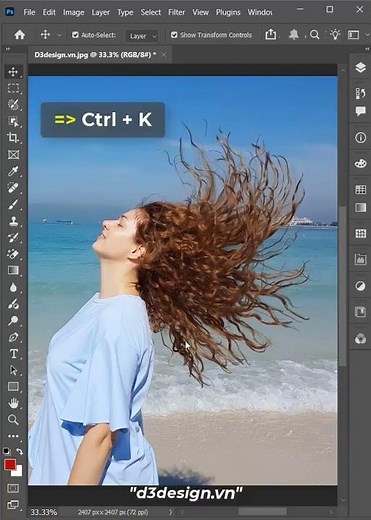Viewport: 371px width, 520px height.
Task: Activate the Gradient tool
Action: coord(13,270)
